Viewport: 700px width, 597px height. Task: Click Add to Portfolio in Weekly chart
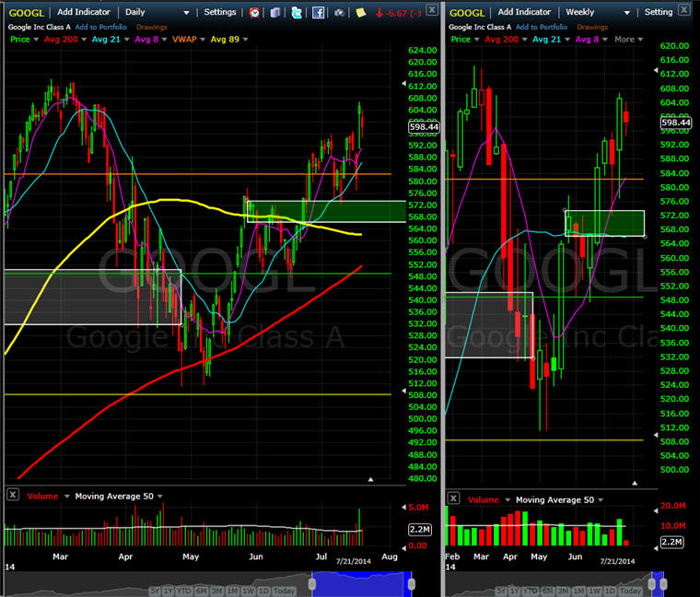(x=542, y=27)
